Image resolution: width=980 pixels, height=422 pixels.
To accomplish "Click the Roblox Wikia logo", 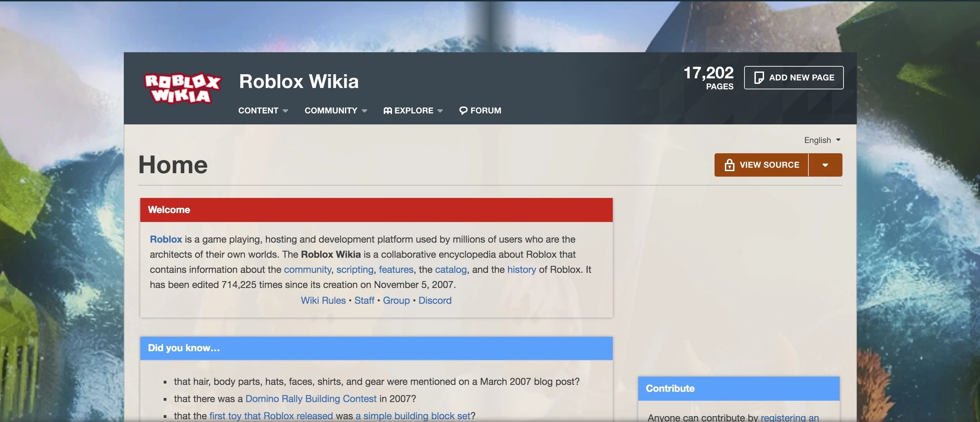I will 182,88.
